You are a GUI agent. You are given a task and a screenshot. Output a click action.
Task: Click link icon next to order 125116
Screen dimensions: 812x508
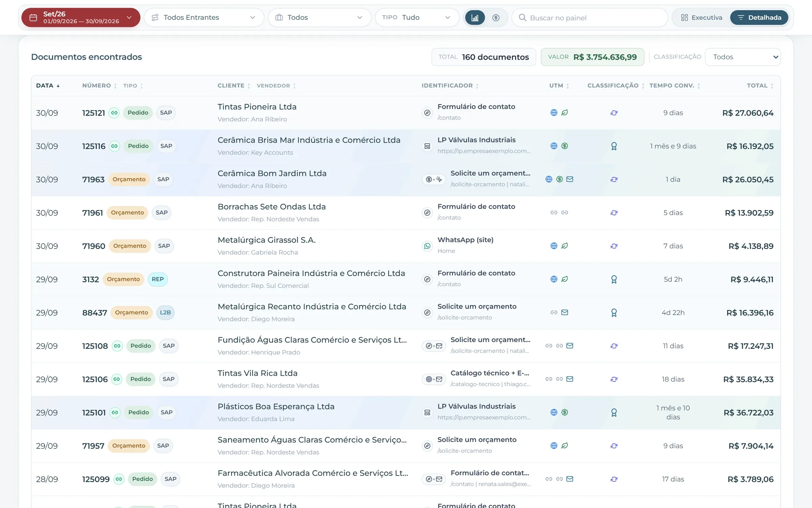tap(114, 146)
